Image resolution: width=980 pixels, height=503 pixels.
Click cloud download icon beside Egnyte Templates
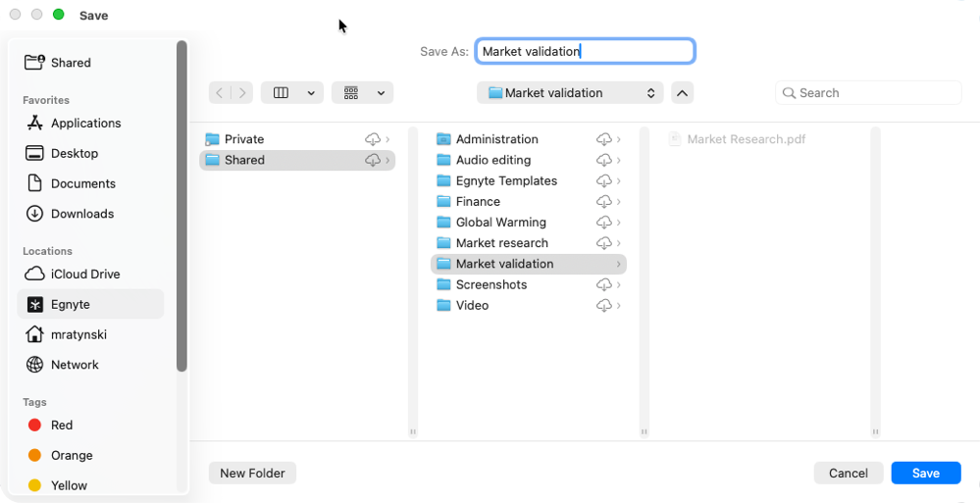coord(603,180)
